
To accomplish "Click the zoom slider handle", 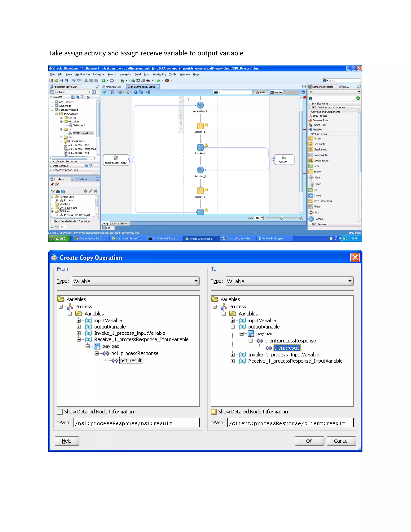I will point(281,218).
